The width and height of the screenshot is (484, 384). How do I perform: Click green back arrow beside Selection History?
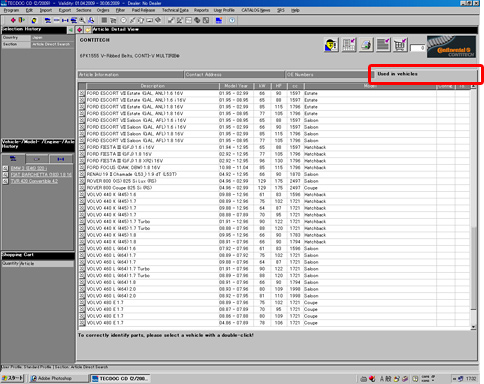click(71, 30)
